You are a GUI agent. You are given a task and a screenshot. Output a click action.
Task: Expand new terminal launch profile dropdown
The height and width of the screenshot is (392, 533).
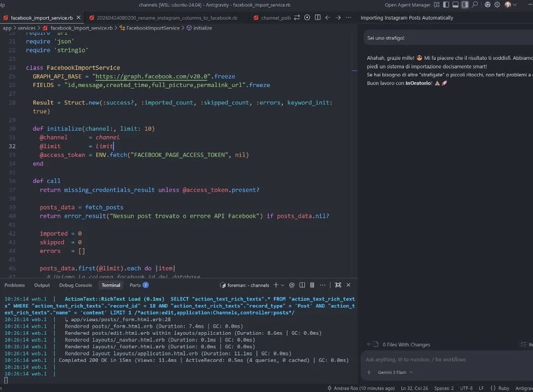(283, 285)
